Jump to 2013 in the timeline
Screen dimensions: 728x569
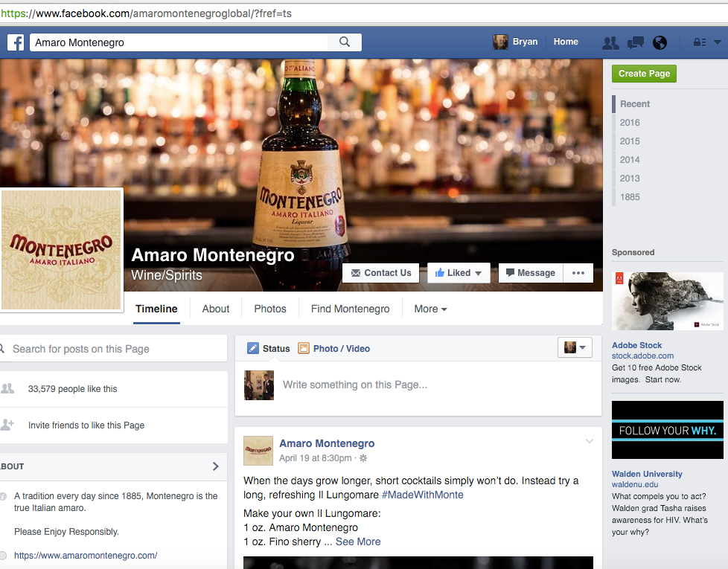pos(630,178)
